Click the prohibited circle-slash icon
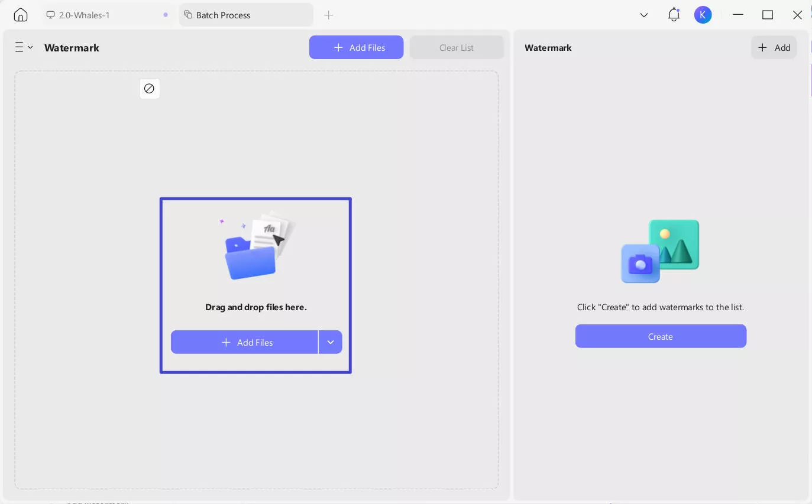This screenshot has width=812, height=504. click(150, 89)
